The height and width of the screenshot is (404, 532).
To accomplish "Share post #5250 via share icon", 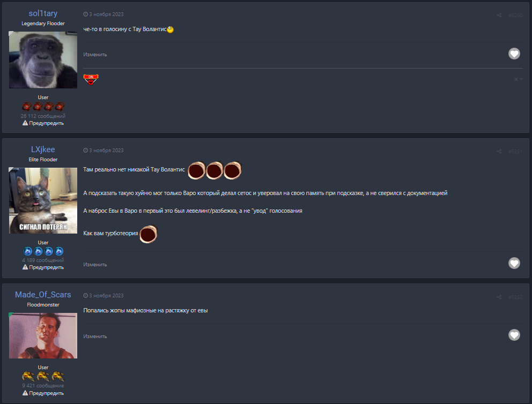I will point(499,15).
